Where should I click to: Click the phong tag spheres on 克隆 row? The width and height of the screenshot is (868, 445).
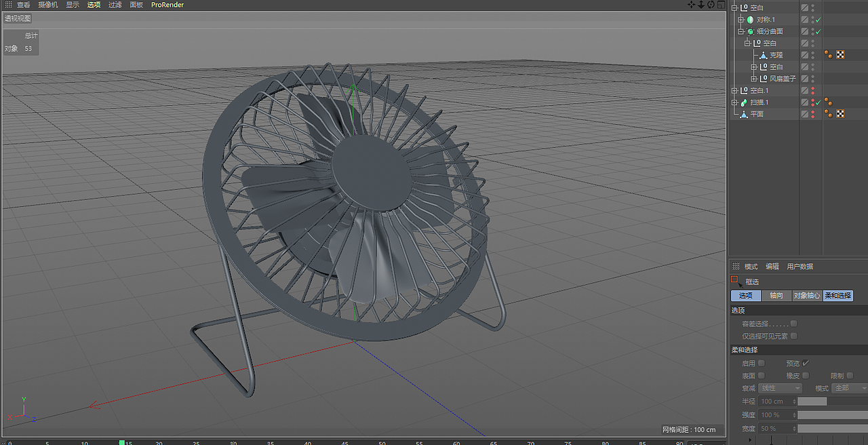pyautogui.click(x=829, y=55)
